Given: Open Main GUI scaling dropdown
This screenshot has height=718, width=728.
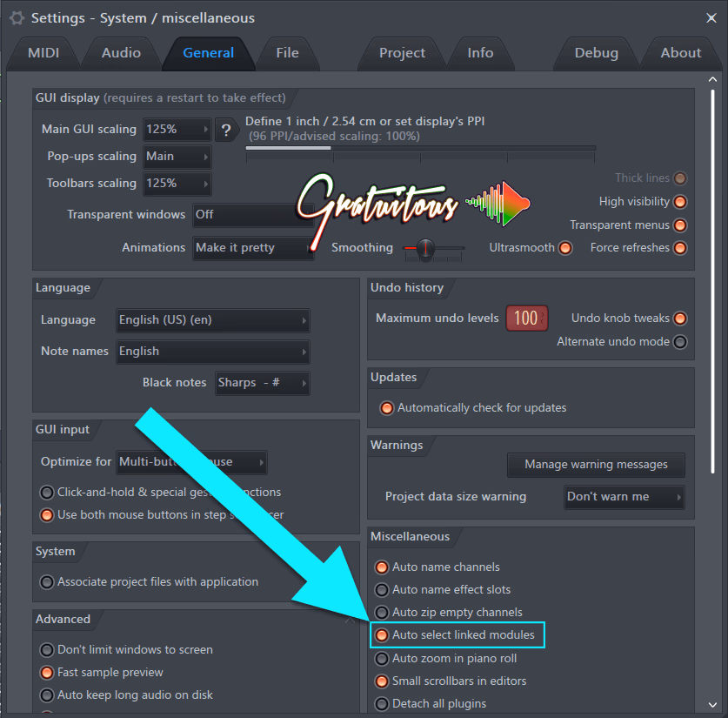Looking at the screenshot, I should coord(177,129).
